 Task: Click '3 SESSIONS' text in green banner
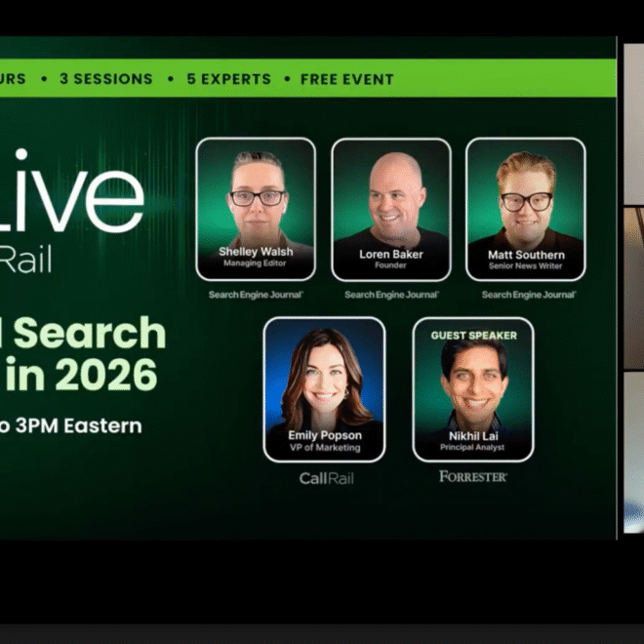pyautogui.click(x=106, y=78)
